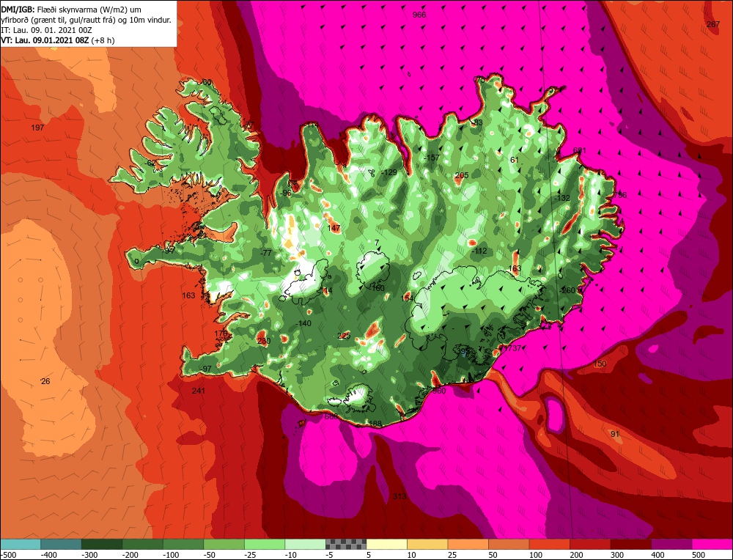Click the map value "-112" in eastern Iceland
This screenshot has height=560, width=733.
[x=479, y=251]
